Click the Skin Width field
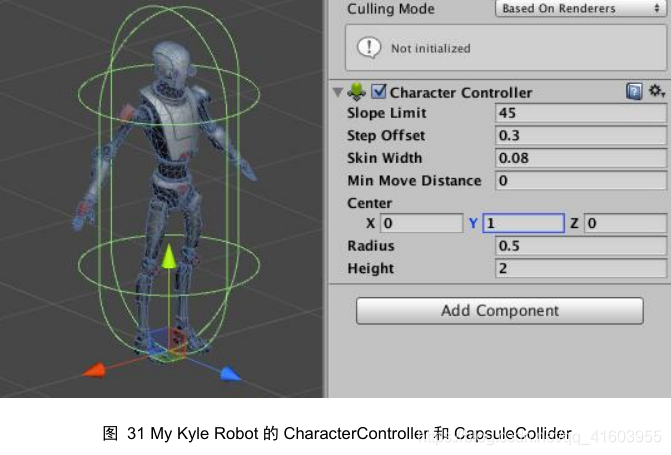Screen dimensions: 671x455 (580, 158)
